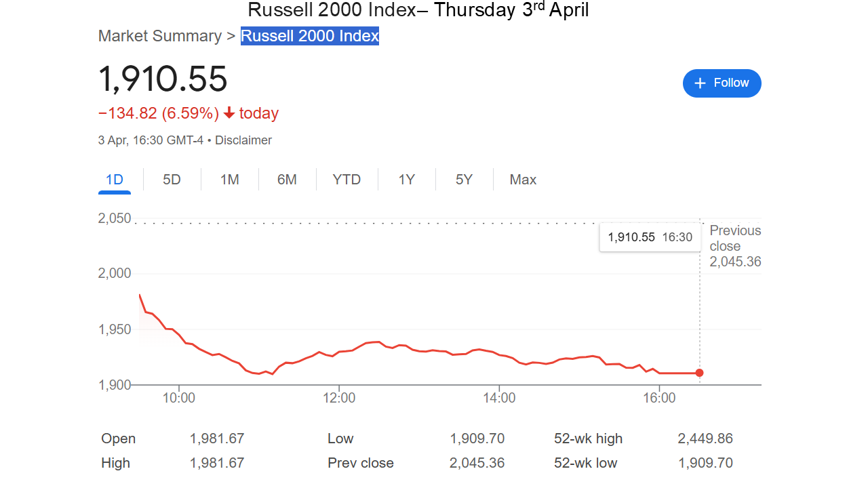Image resolution: width=868 pixels, height=488 pixels.
Task: Select the 1D time range tab
Action: click(115, 180)
